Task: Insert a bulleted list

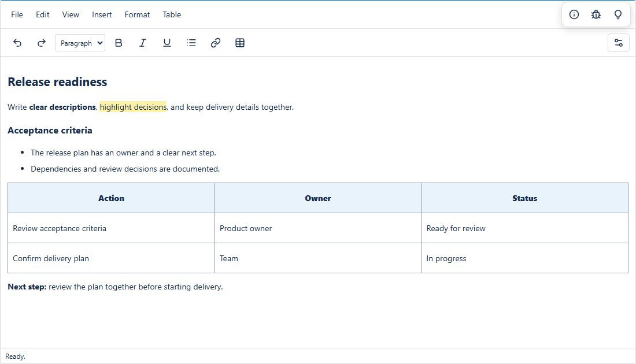Action: [x=191, y=43]
